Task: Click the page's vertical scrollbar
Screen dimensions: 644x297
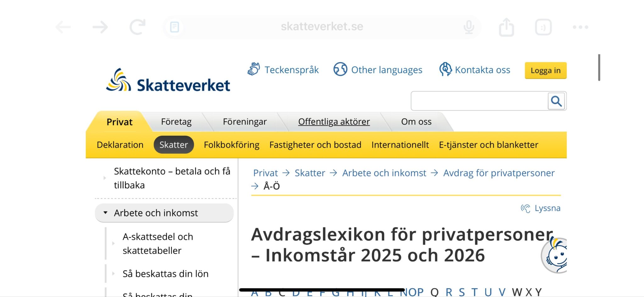Action: (599, 68)
